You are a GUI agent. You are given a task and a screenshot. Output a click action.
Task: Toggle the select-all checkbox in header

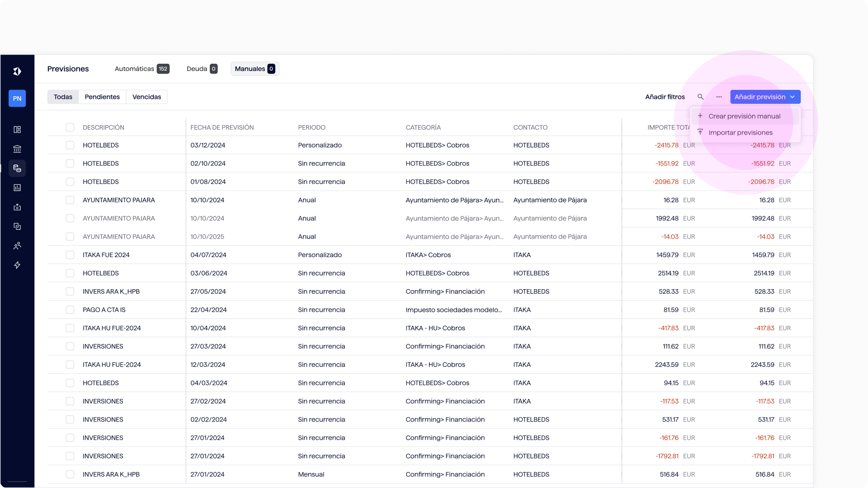[x=70, y=127]
